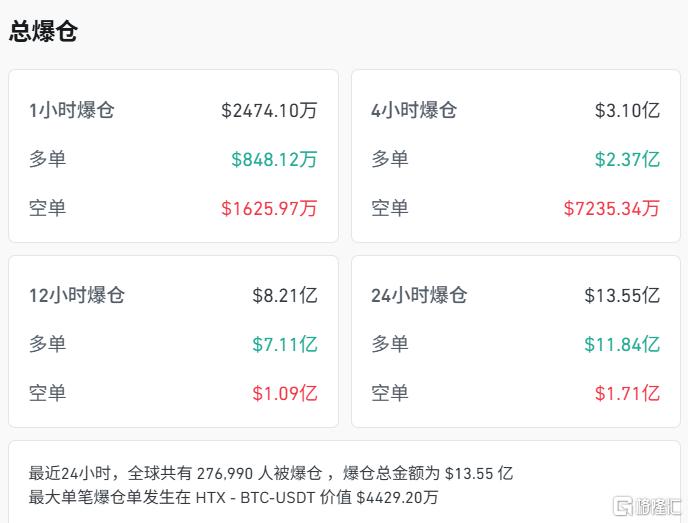
Task: Select the 1小时爆仓 card title
Action: (x=71, y=109)
